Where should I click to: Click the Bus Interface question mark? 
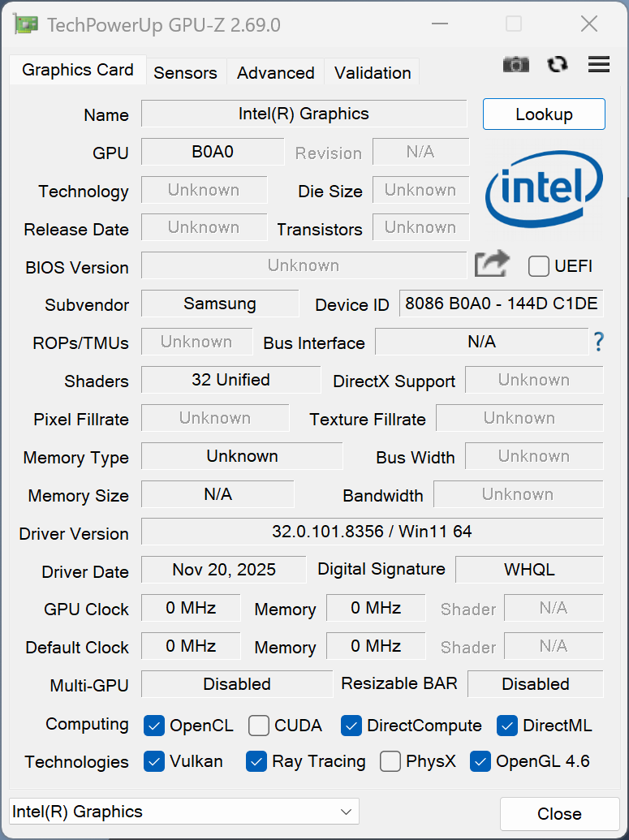599,342
